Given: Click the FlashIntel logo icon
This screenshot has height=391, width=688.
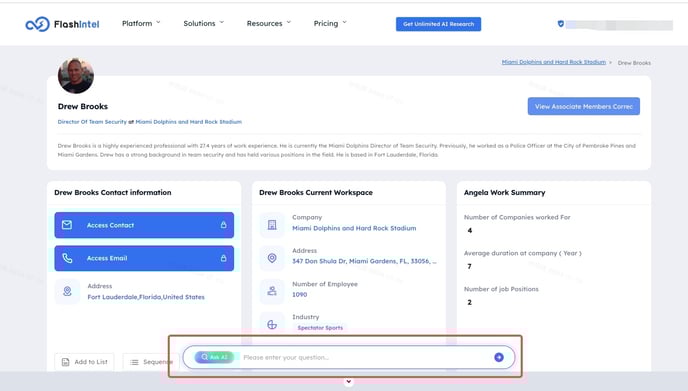Looking at the screenshot, I should click(37, 24).
